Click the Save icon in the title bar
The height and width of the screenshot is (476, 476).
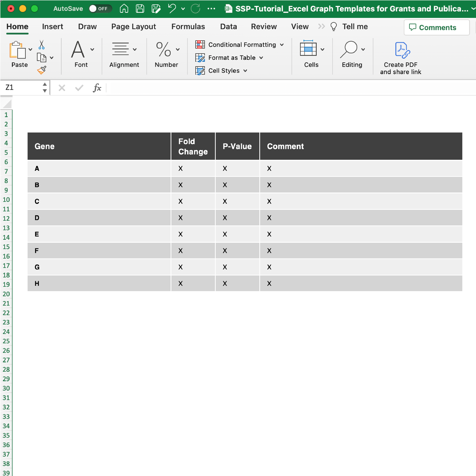(x=140, y=9)
